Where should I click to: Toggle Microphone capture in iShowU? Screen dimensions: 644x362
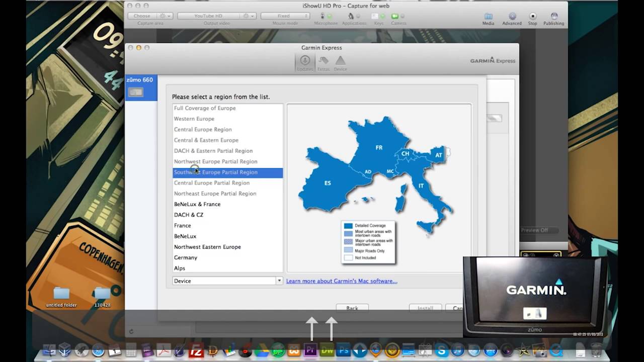tap(326, 19)
